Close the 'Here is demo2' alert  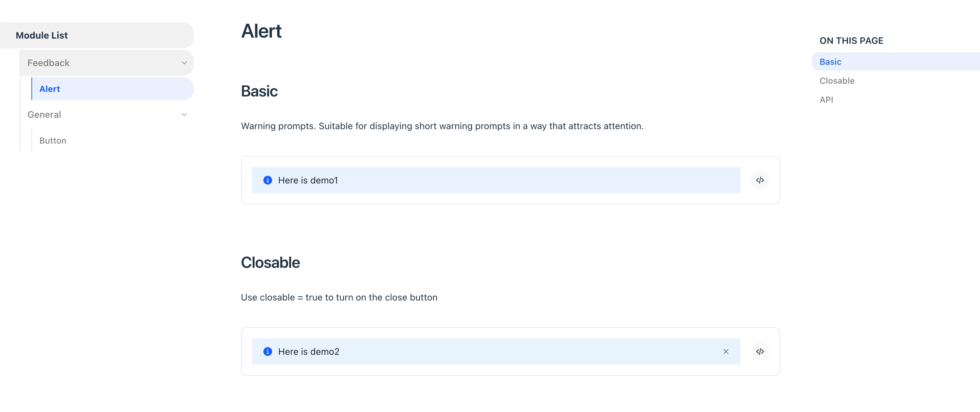click(x=726, y=352)
